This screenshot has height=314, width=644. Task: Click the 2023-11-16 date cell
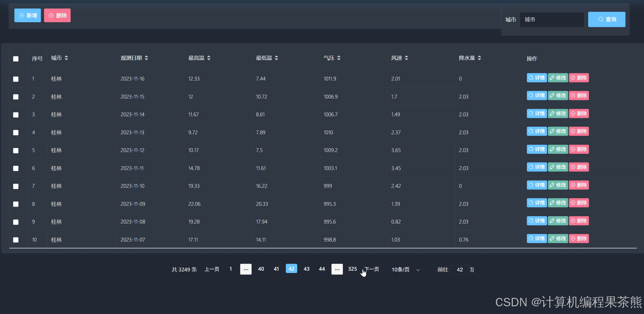click(x=132, y=79)
